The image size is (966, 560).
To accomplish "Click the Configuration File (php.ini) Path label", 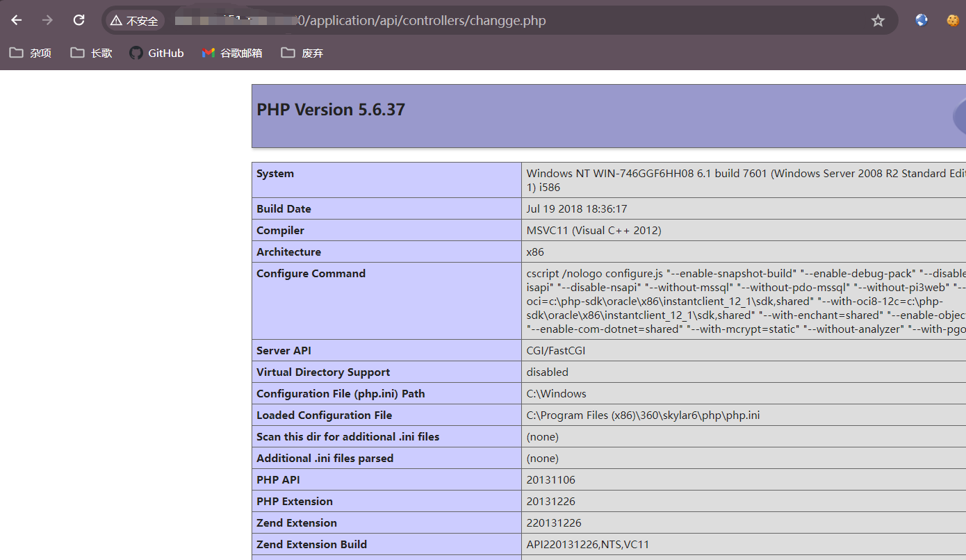I will [x=341, y=393].
